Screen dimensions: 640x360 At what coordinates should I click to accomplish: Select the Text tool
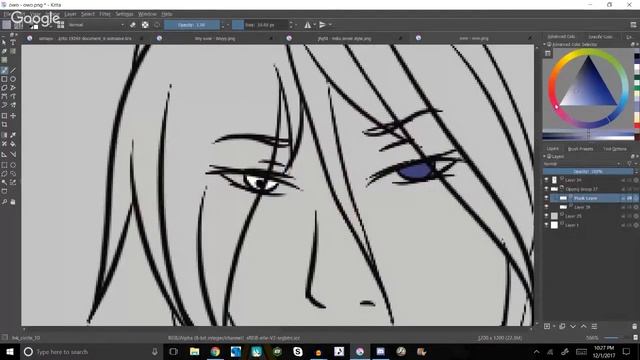click(13, 42)
